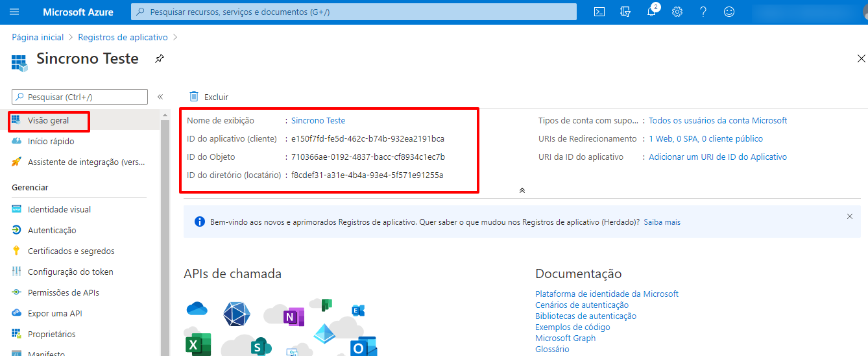The height and width of the screenshot is (356, 868).
Task: Click the Autenticação icon
Action: tap(16, 230)
